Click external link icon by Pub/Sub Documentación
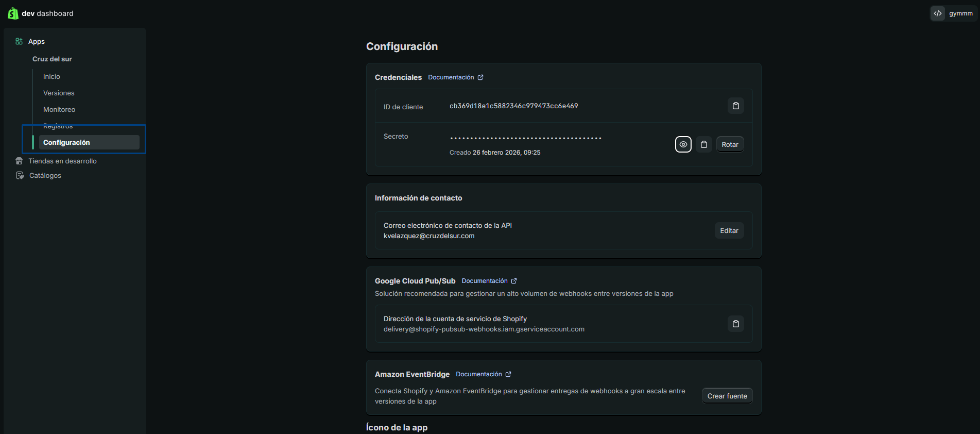Image resolution: width=980 pixels, height=434 pixels. [514, 281]
